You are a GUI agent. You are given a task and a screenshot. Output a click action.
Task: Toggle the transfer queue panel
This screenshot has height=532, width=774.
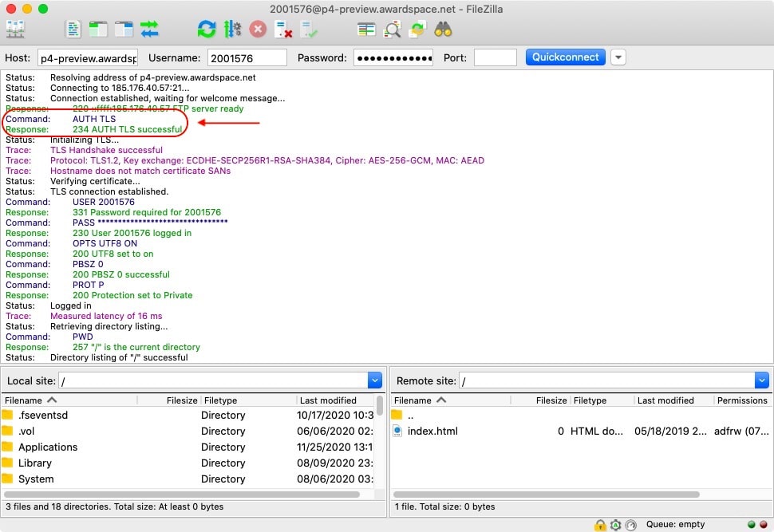pyautogui.click(x=148, y=29)
